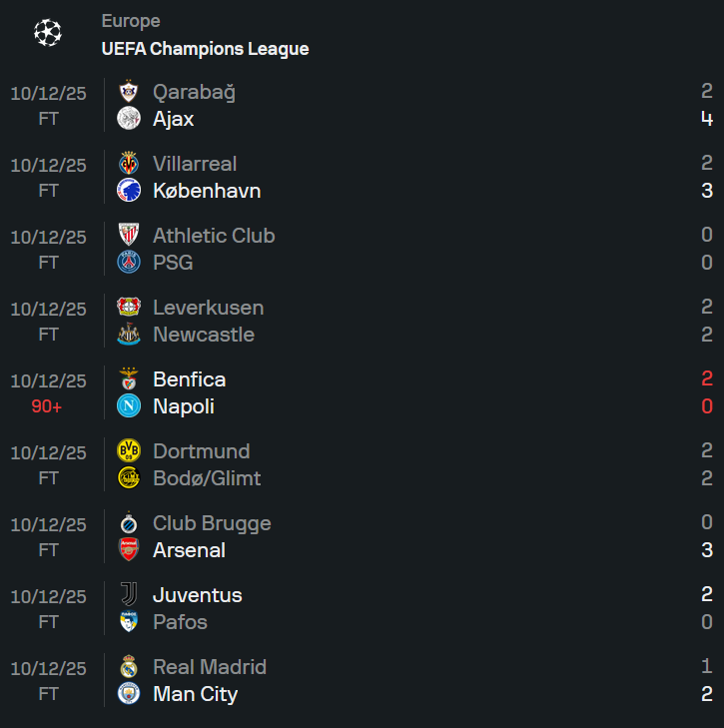The width and height of the screenshot is (724, 728).
Task: Click the Juventus J logo
Action: pyautogui.click(x=129, y=595)
